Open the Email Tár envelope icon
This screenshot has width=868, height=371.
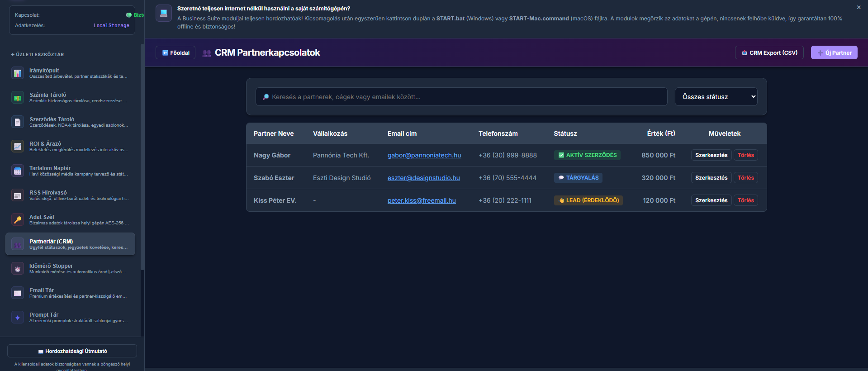point(18,293)
